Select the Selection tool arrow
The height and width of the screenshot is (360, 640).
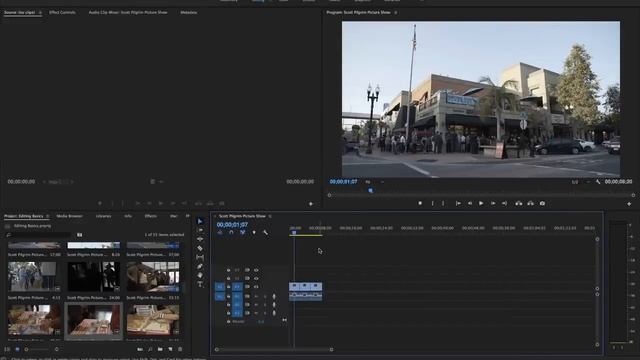(200, 221)
